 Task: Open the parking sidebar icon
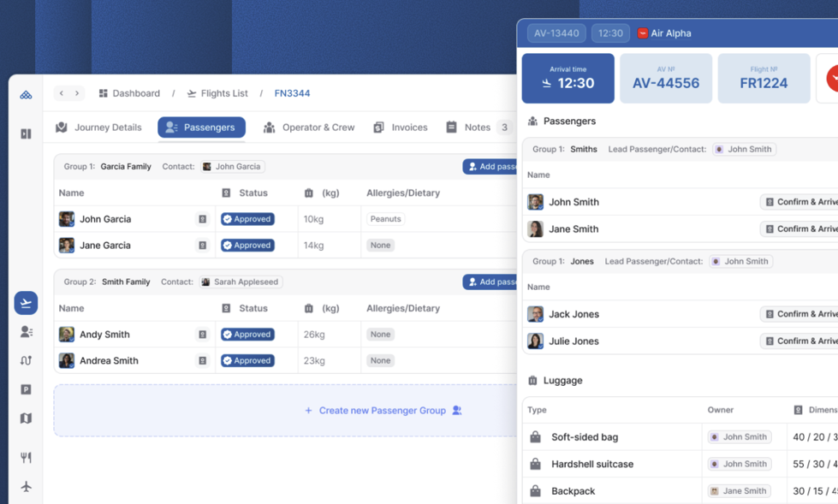click(x=26, y=389)
